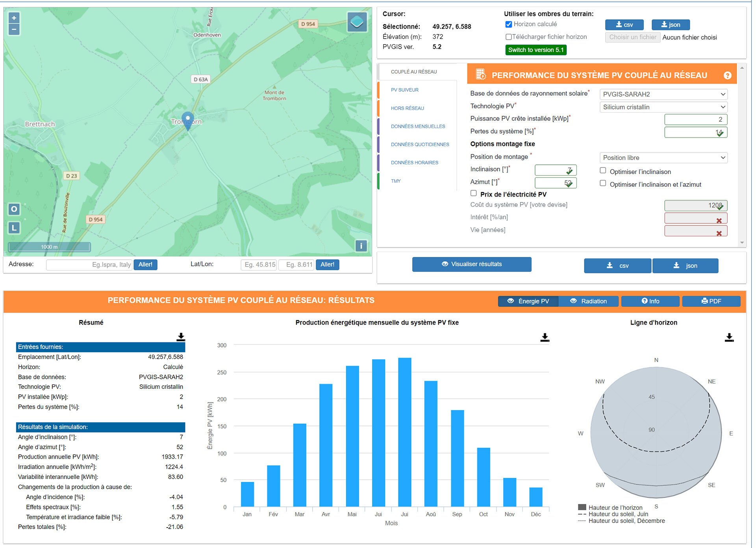Viewport: 756px width, 548px height.
Task: Click Visualiser résultats
Action: coord(471,264)
